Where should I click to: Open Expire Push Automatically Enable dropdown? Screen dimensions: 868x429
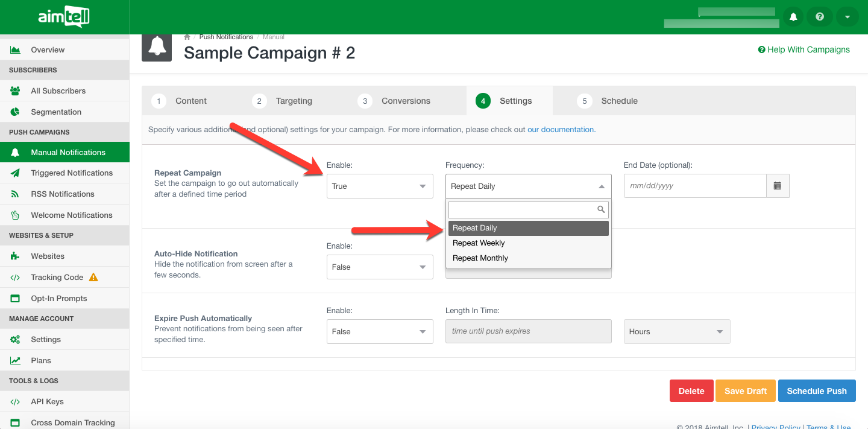[379, 331]
